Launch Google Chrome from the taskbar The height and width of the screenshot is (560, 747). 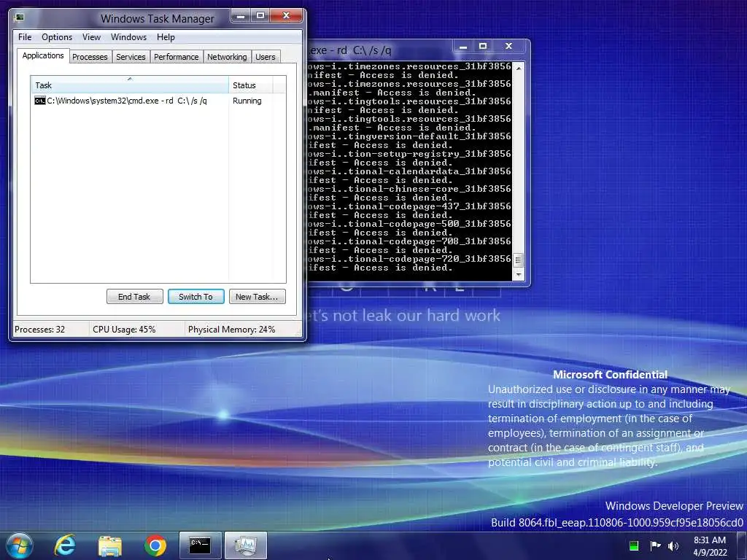(155, 545)
